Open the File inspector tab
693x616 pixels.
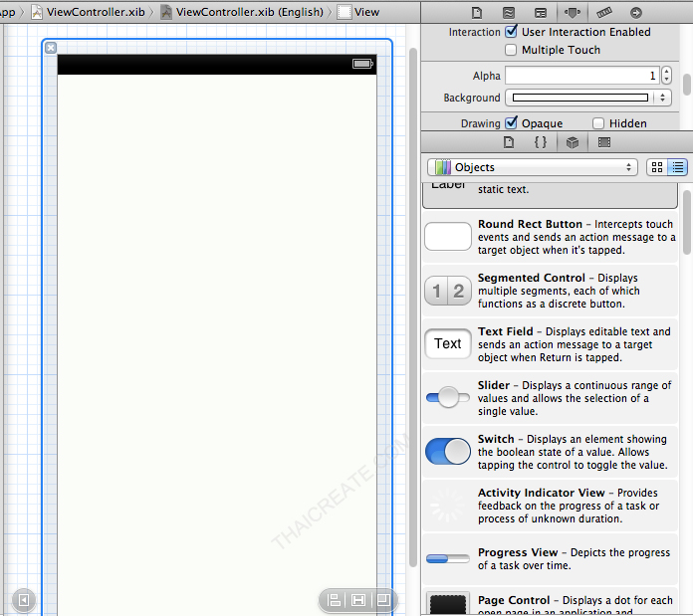pos(476,13)
